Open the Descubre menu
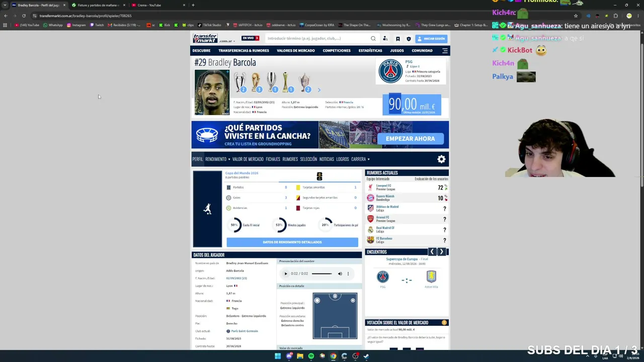 coord(201,51)
